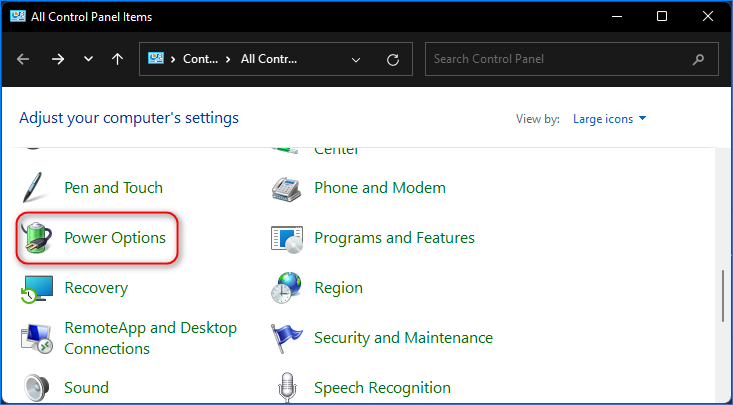The height and width of the screenshot is (405, 733).
Task: Go back with the left arrow
Action: point(23,59)
